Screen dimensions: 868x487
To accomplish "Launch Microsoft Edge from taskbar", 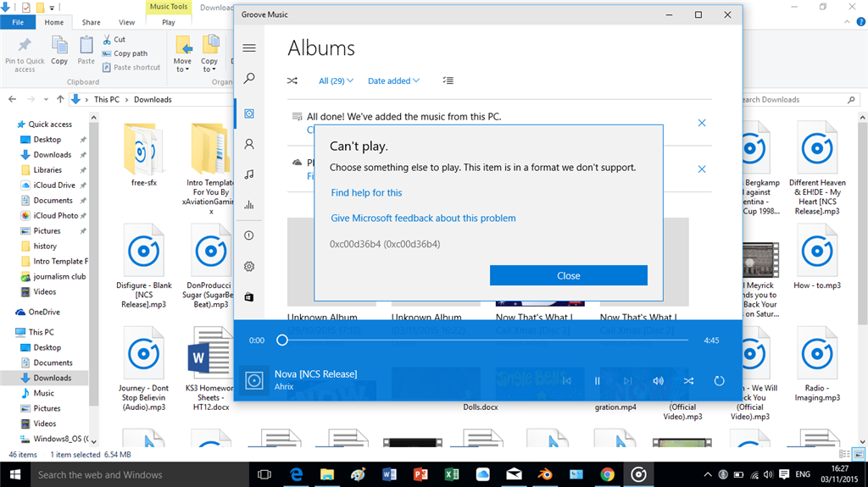I will pos(296,475).
